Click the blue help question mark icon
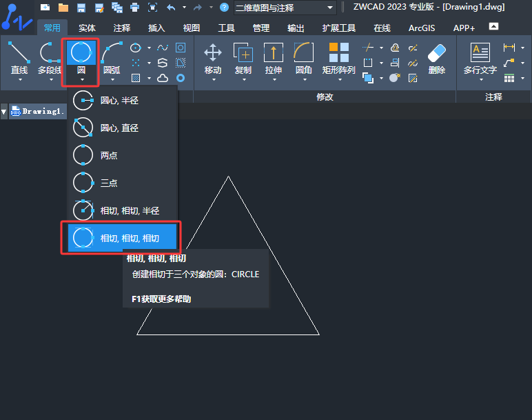This screenshot has height=420, width=532. (x=224, y=7)
